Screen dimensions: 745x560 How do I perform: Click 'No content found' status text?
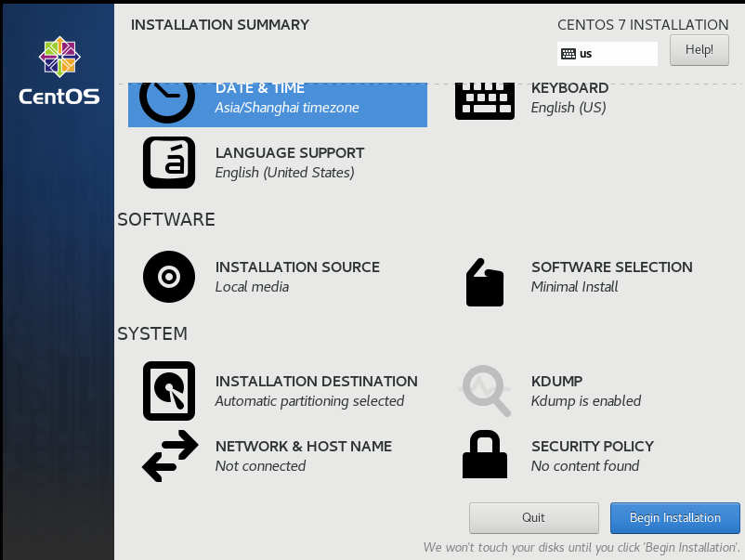(x=585, y=466)
